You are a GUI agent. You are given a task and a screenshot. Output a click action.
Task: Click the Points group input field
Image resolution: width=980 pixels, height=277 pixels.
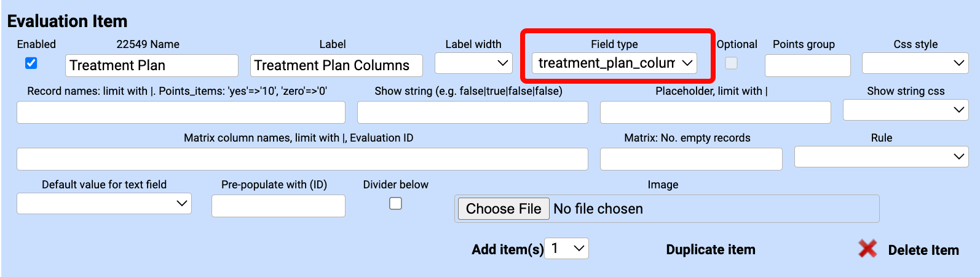[x=807, y=65]
